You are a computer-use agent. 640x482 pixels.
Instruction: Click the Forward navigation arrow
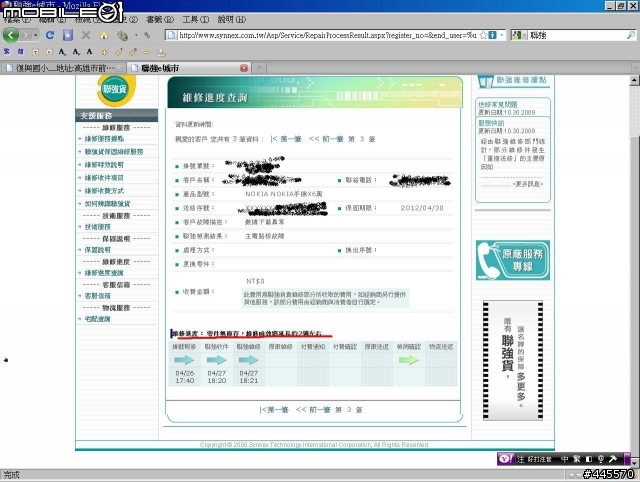26,36
